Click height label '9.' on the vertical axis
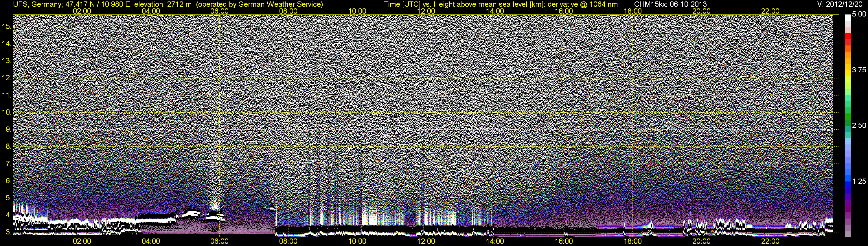The height and width of the screenshot is (246, 868). pyautogui.click(x=8, y=129)
